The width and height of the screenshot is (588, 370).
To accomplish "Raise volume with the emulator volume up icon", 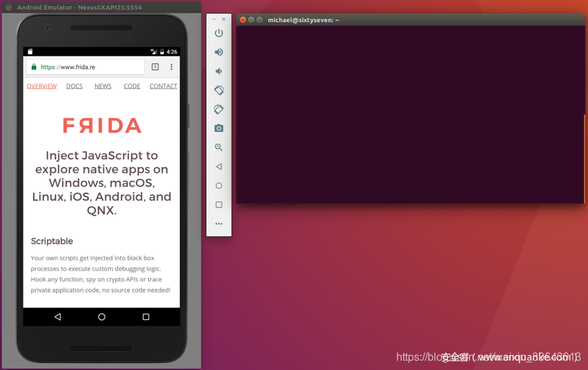I will pos(219,52).
